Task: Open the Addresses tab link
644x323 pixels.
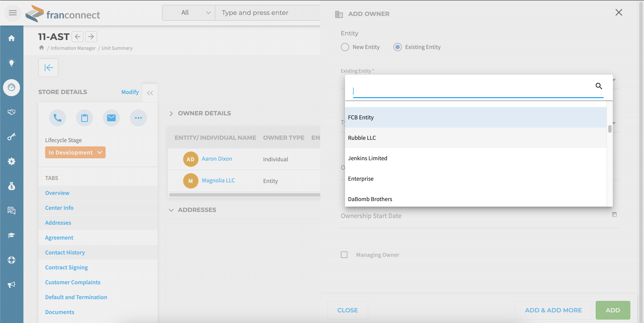Action: (58, 223)
